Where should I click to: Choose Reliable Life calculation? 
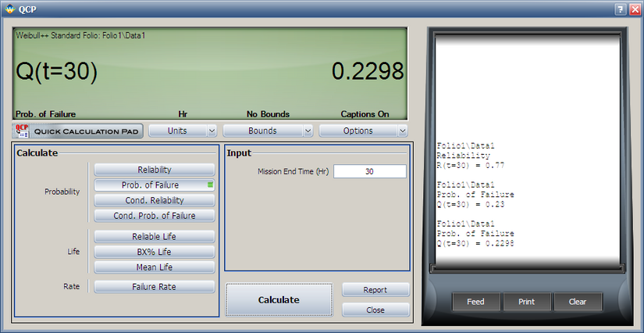click(x=155, y=237)
